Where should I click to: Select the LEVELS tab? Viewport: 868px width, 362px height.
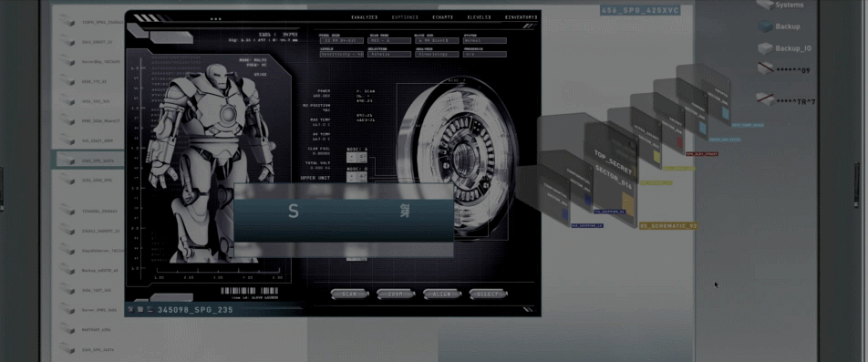[x=479, y=17]
